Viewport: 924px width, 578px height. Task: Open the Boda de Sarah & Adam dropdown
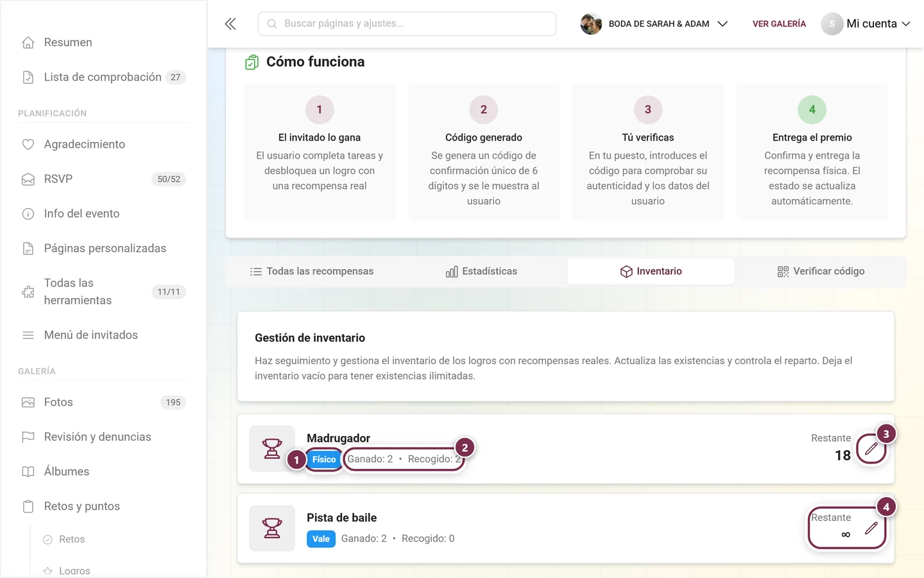tap(654, 24)
